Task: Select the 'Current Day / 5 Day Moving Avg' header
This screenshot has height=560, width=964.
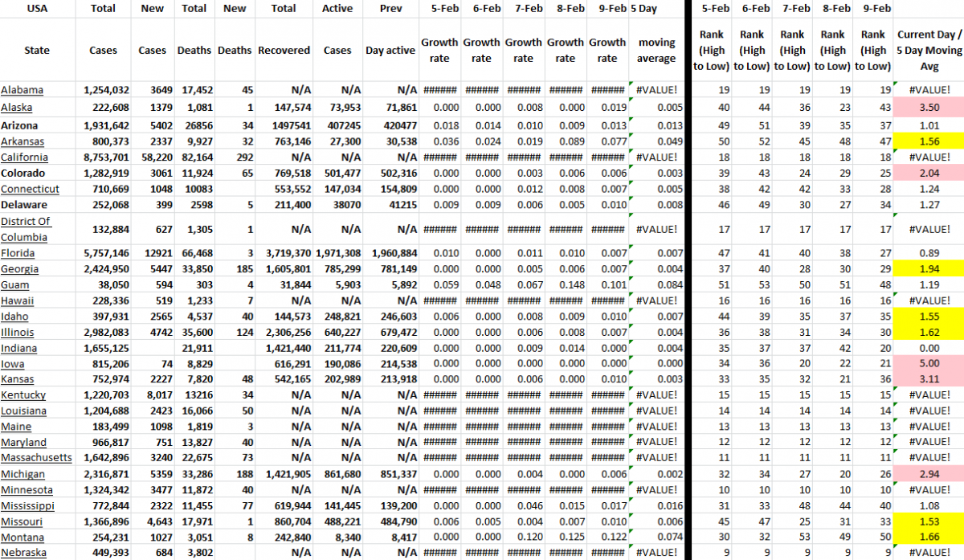Action: click(929, 50)
